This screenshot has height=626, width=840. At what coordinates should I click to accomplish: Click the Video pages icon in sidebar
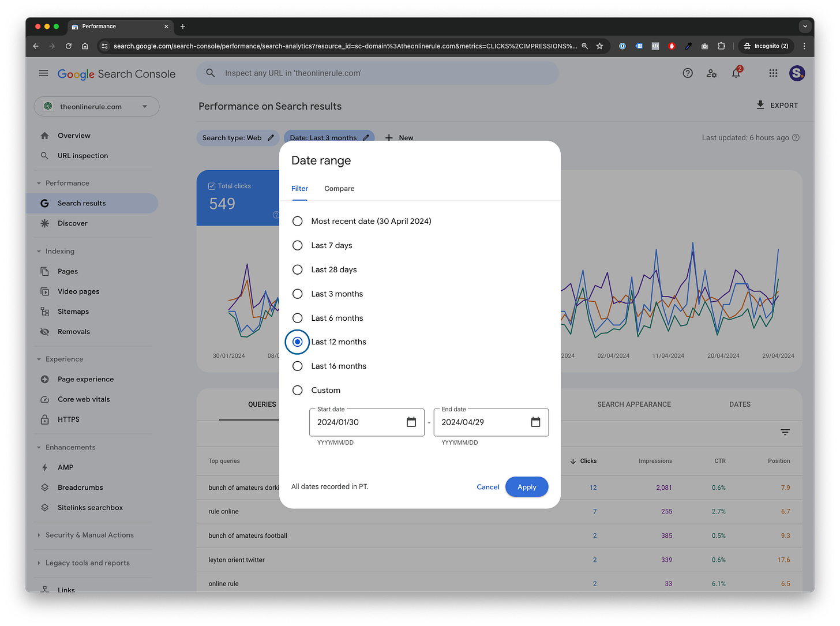pyautogui.click(x=44, y=291)
